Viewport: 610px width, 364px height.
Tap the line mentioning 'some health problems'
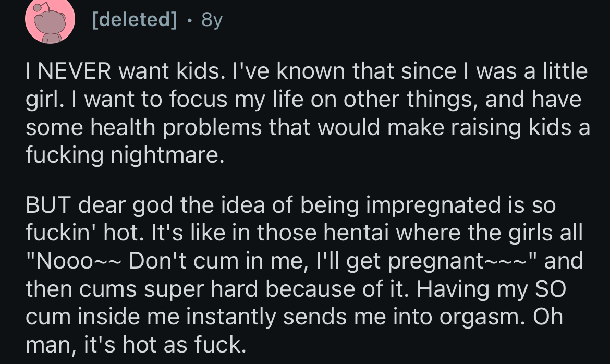[308, 128]
